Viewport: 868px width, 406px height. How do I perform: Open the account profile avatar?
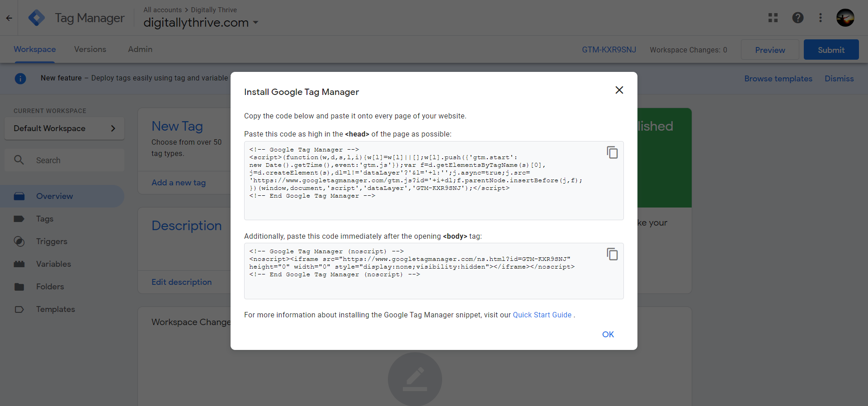coord(845,18)
